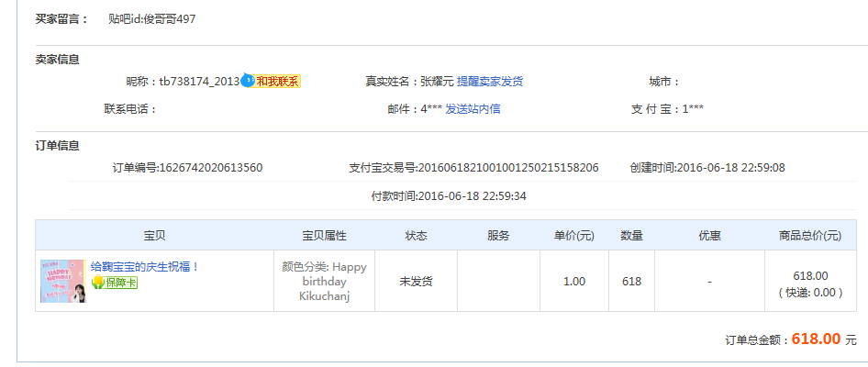Click the 商品总价(元) column header
Image resolution: width=868 pixels, height=367 pixels.
pyautogui.click(x=809, y=236)
